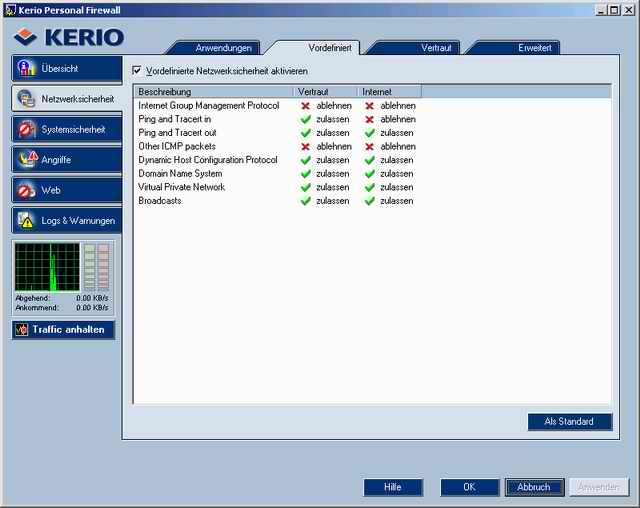
Task: Open the Web section
Action: 67,190
